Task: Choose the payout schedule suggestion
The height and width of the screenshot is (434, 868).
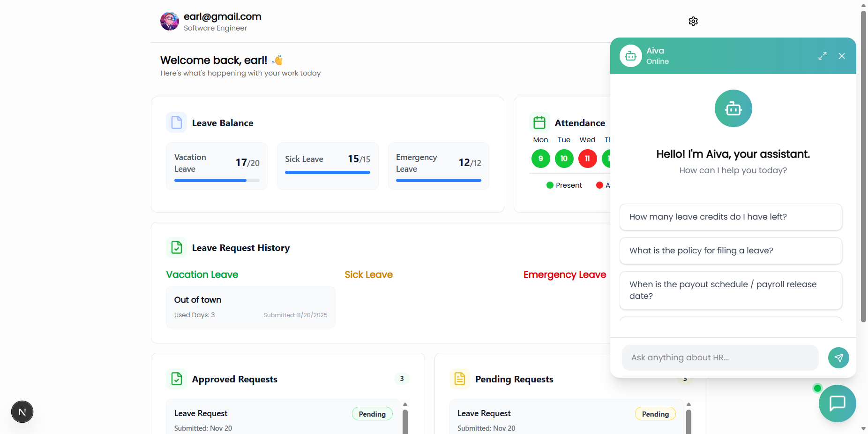Action: coord(730,290)
